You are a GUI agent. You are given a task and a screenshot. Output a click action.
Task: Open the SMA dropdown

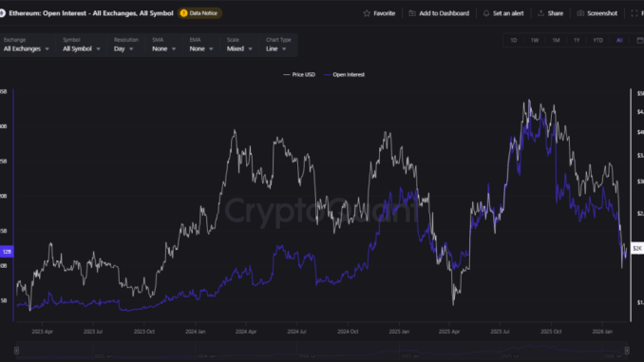(x=164, y=48)
